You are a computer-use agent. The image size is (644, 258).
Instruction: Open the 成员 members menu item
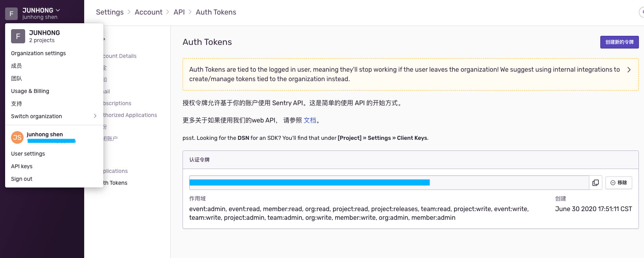pos(17,66)
